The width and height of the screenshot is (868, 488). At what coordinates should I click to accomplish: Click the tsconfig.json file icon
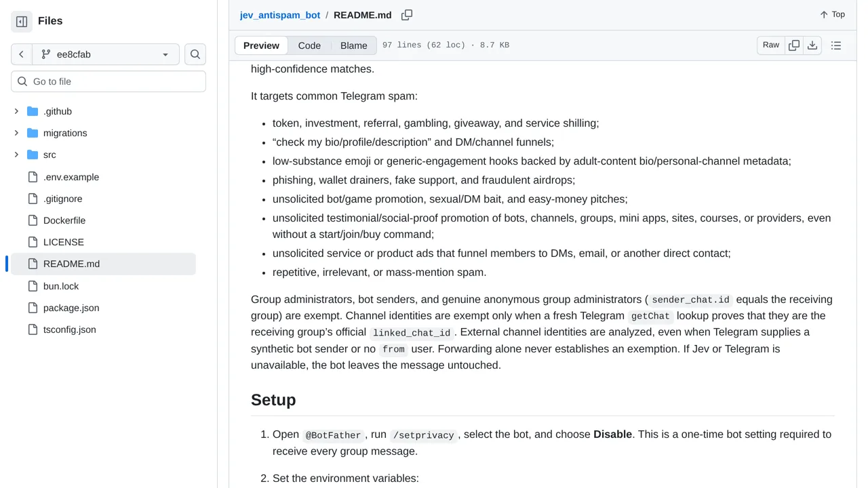(x=33, y=329)
